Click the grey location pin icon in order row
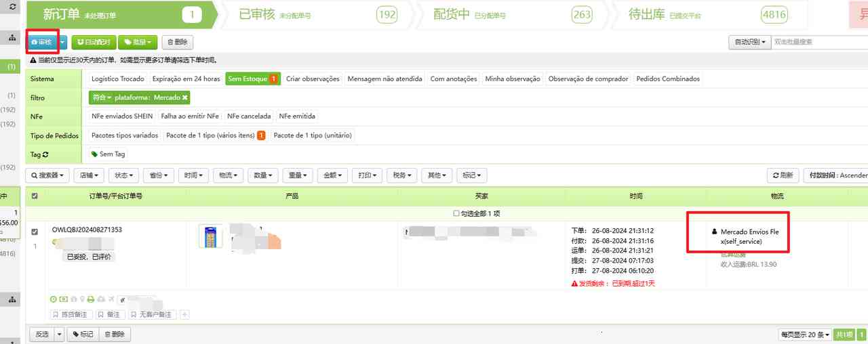The image size is (868, 344). (82, 299)
